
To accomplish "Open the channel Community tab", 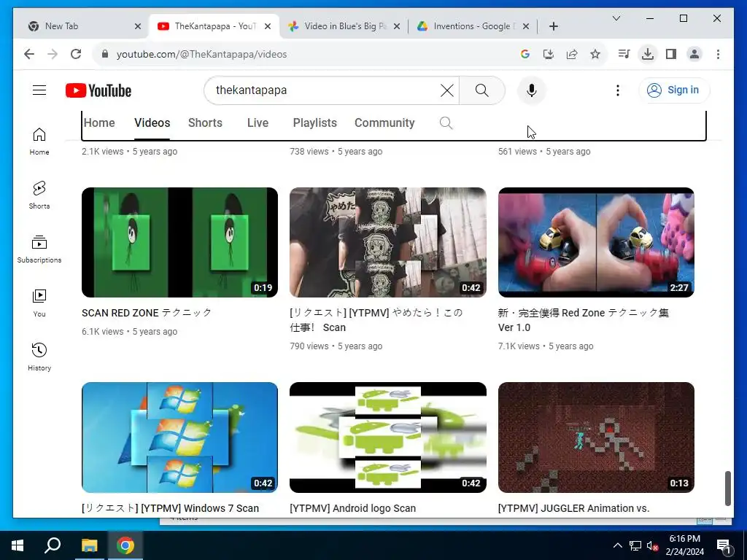I will click(x=384, y=122).
